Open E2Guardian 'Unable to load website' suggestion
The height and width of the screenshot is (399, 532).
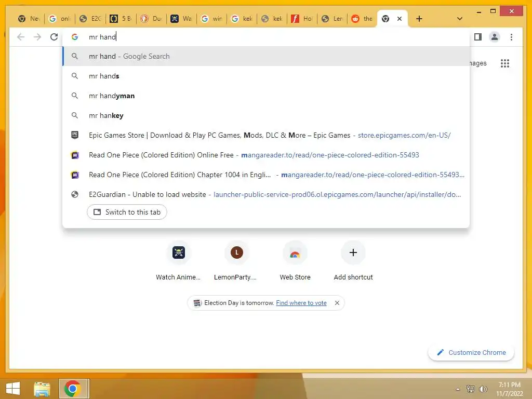click(266, 194)
